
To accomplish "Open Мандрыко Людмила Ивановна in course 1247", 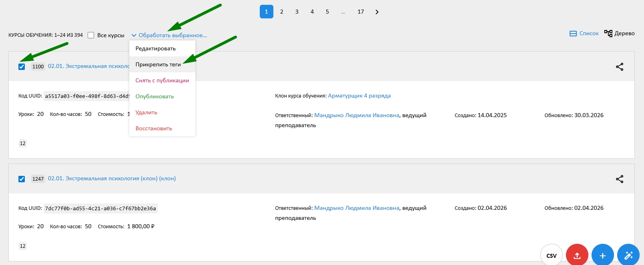I will tap(357, 208).
